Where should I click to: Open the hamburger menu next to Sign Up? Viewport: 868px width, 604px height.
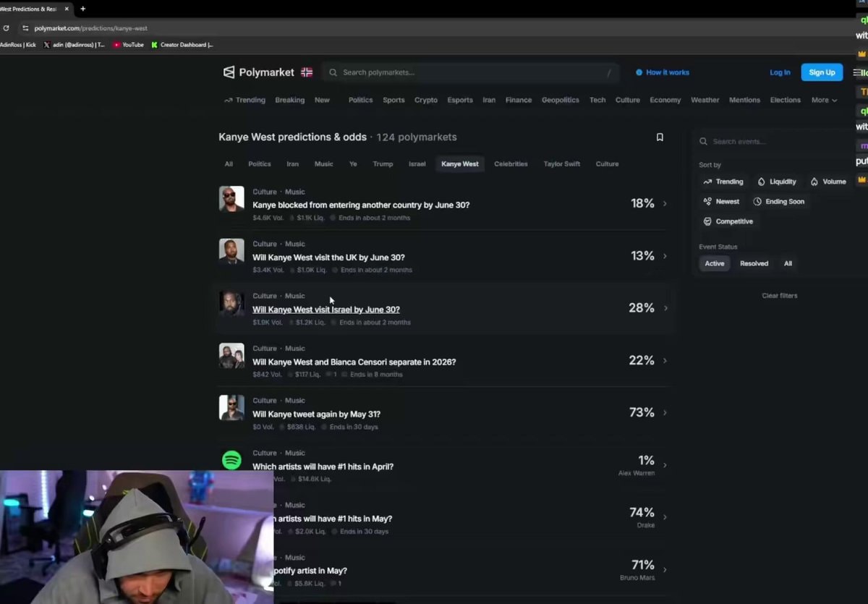click(857, 72)
